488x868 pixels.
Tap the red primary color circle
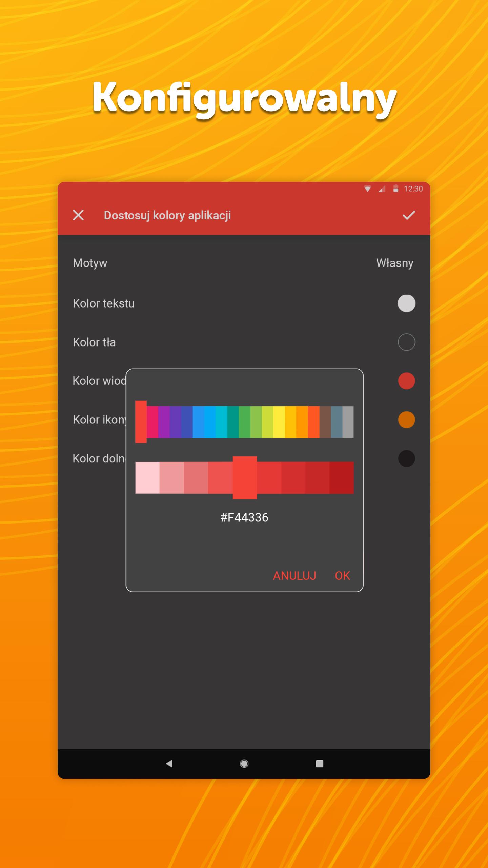click(x=406, y=381)
